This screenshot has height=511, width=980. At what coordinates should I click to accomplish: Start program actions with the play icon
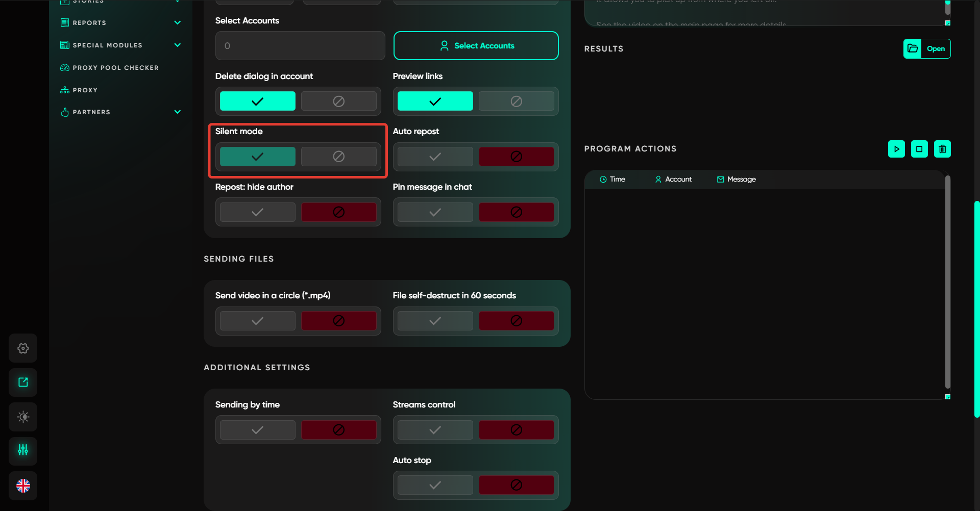coord(896,149)
